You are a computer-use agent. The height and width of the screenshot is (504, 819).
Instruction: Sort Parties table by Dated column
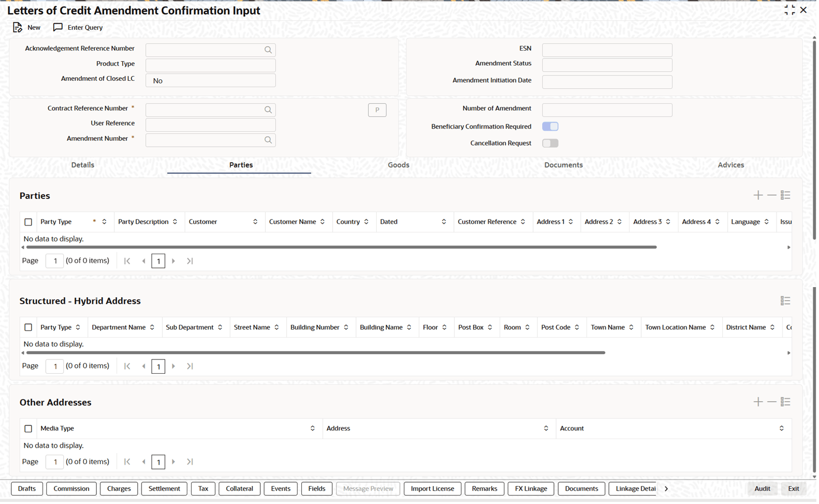click(x=444, y=222)
